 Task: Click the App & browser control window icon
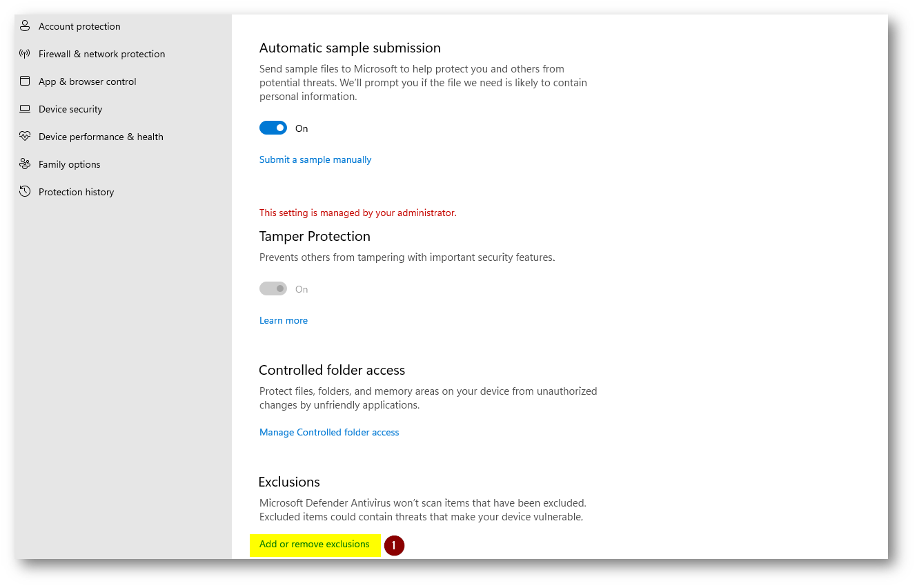(x=25, y=81)
